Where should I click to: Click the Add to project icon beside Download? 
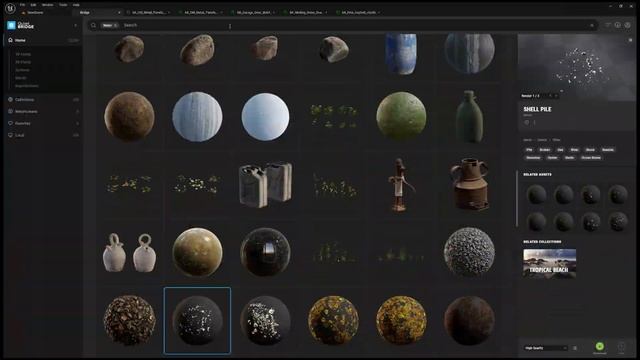621,347
